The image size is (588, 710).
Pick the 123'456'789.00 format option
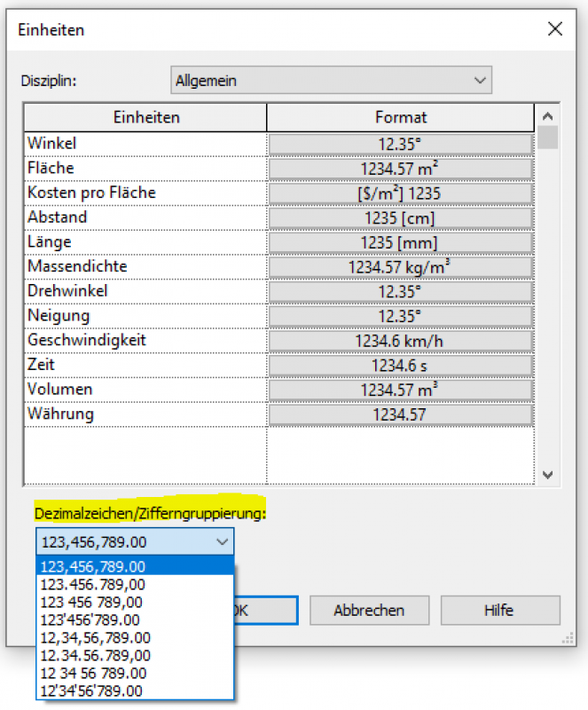point(90,619)
